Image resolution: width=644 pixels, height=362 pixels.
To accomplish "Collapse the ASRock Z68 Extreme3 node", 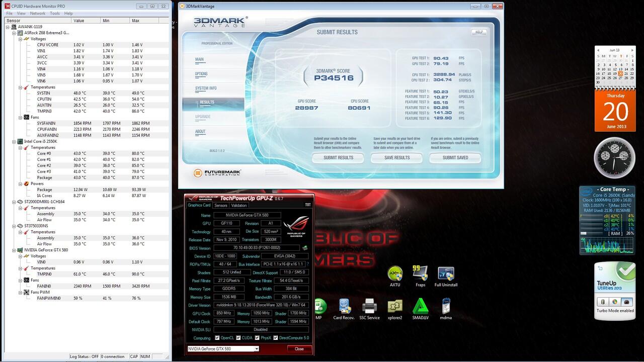I will 14,33.
